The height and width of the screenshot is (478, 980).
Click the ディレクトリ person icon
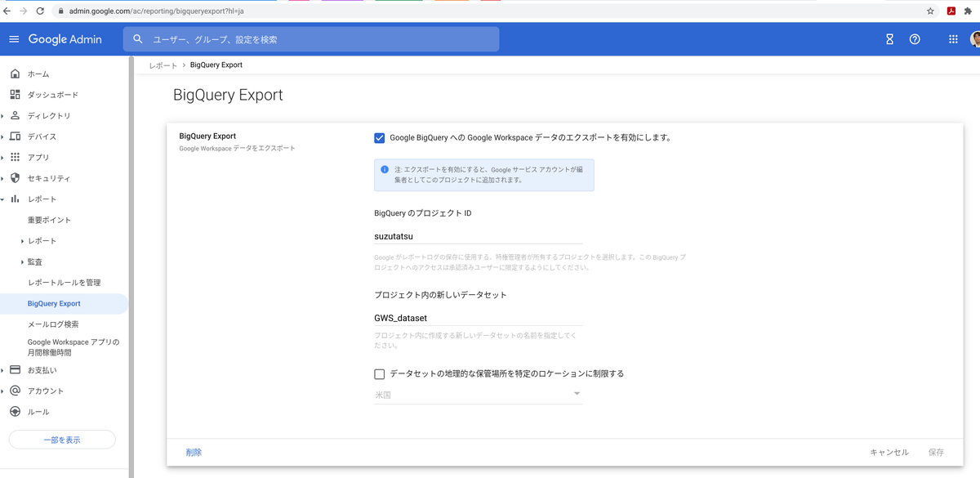click(x=15, y=115)
